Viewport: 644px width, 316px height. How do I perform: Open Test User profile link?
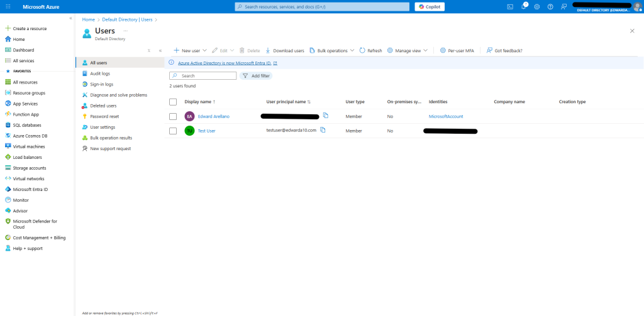[x=206, y=131]
